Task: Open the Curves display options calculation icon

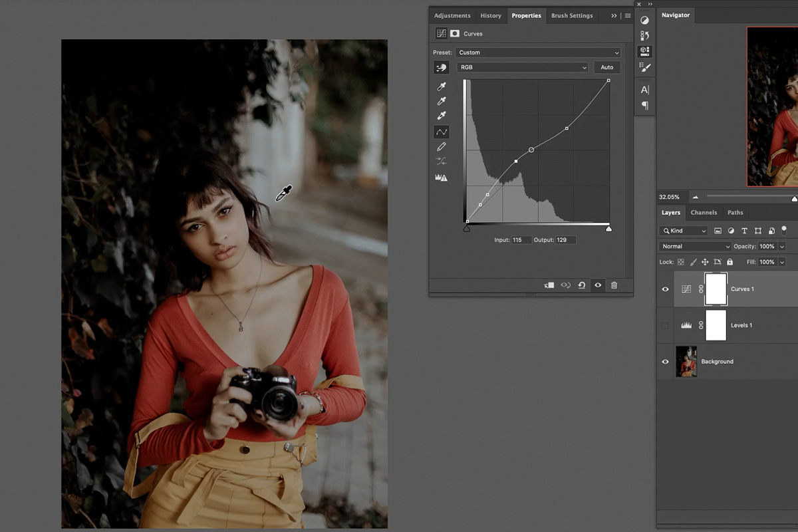Action: (441, 177)
